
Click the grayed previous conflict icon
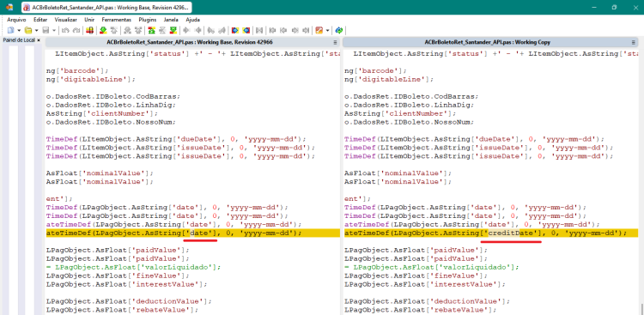coord(138,30)
